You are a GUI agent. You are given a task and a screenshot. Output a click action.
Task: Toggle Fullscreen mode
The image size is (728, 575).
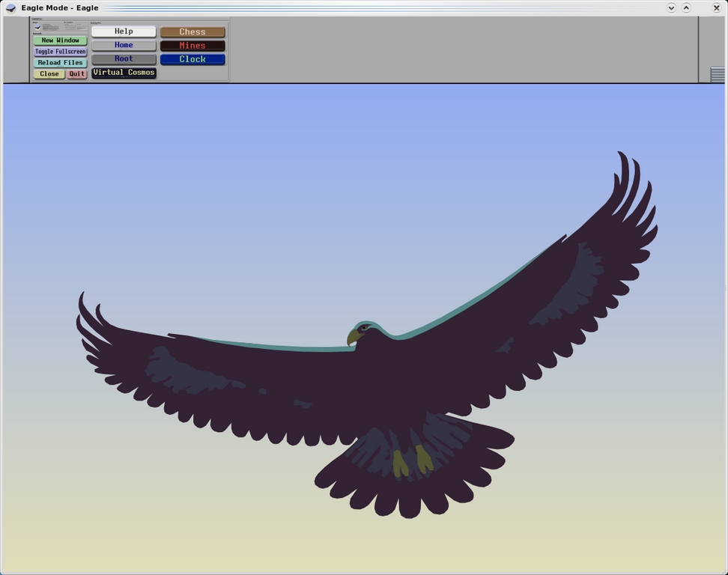point(60,52)
